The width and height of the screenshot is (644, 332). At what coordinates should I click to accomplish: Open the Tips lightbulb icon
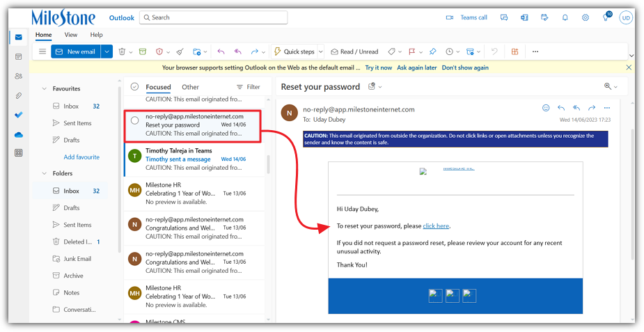coord(606,17)
